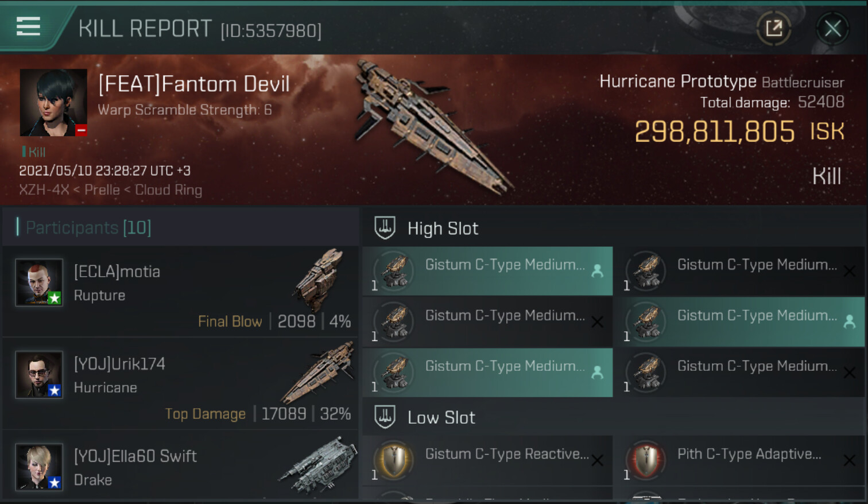
Task: Click the Cloud Ring region link
Action: click(x=168, y=190)
